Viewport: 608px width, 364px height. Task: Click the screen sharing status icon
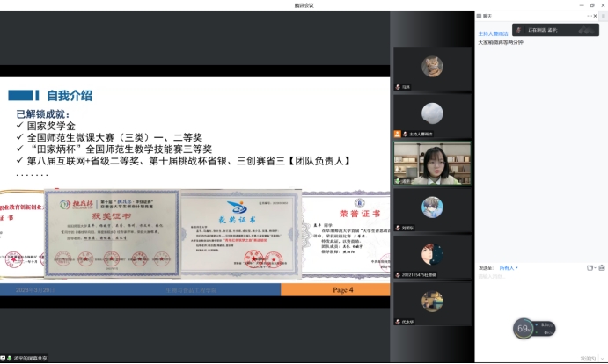coord(8,358)
